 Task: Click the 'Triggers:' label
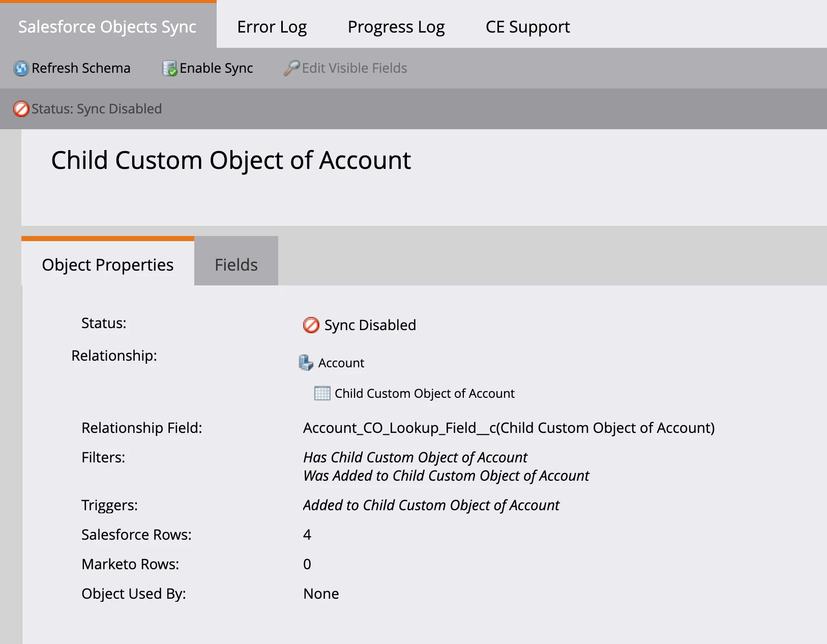pos(109,505)
